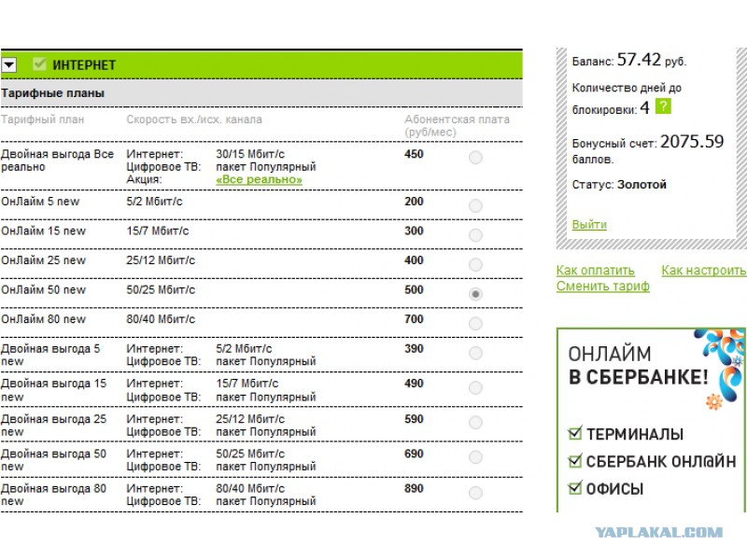
Task: Open the Как оплатить link
Action: [x=595, y=270]
